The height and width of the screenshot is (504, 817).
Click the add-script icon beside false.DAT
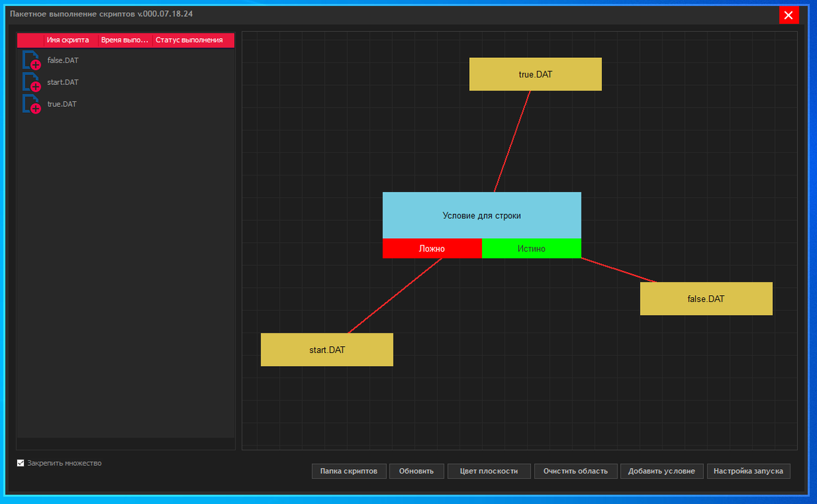point(31,61)
